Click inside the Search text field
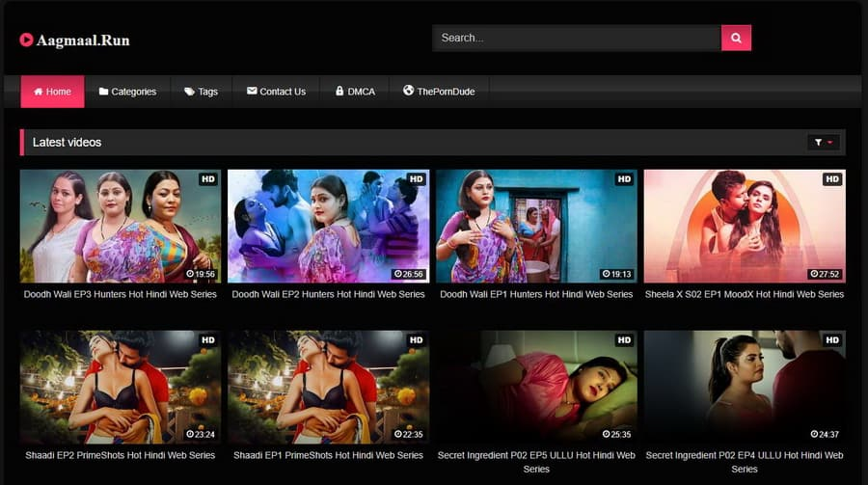This screenshot has width=868, height=485. pos(576,38)
